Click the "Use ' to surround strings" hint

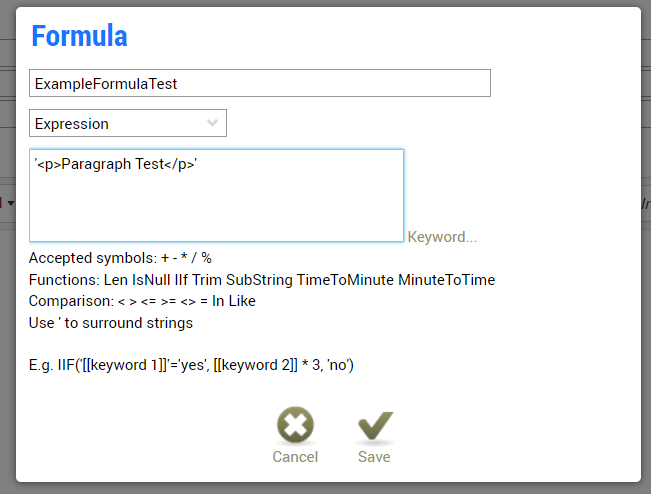(111, 324)
